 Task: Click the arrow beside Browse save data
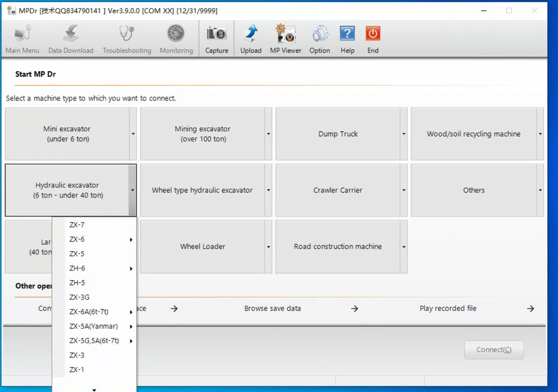tap(354, 308)
